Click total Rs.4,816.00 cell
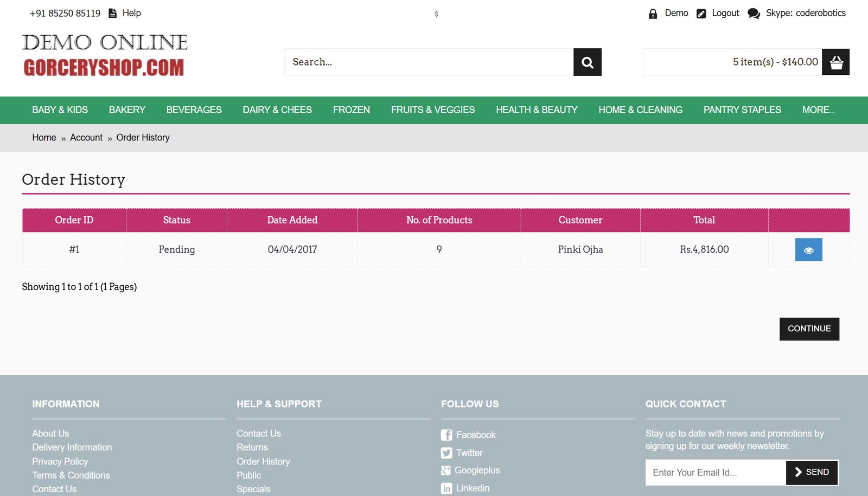 click(x=704, y=250)
